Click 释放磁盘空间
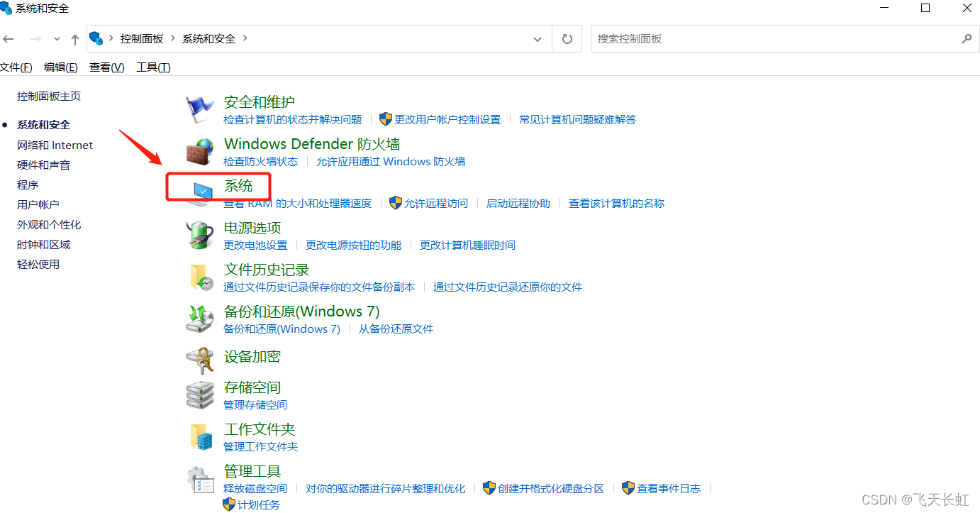The image size is (980, 513). (255, 488)
